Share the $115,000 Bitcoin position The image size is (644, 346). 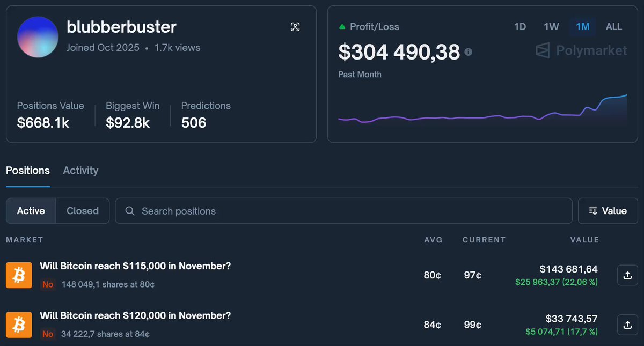coord(627,275)
